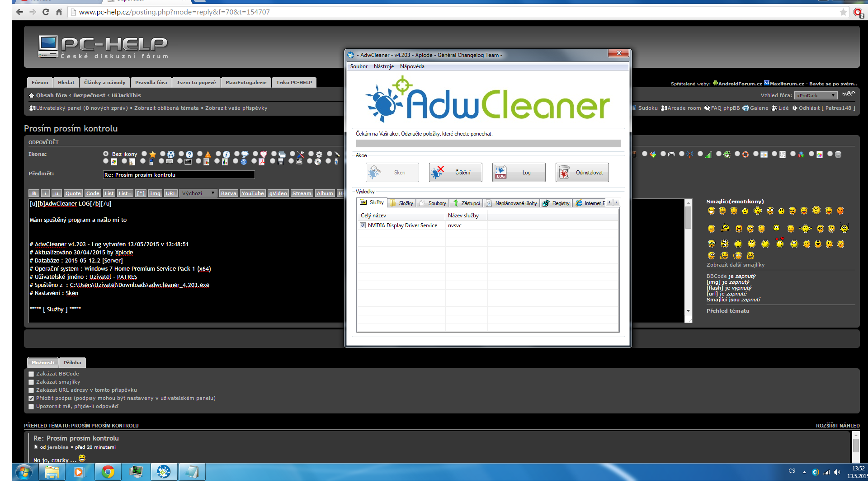Check Upozornit mě, přijde-li odpověď

pos(31,407)
